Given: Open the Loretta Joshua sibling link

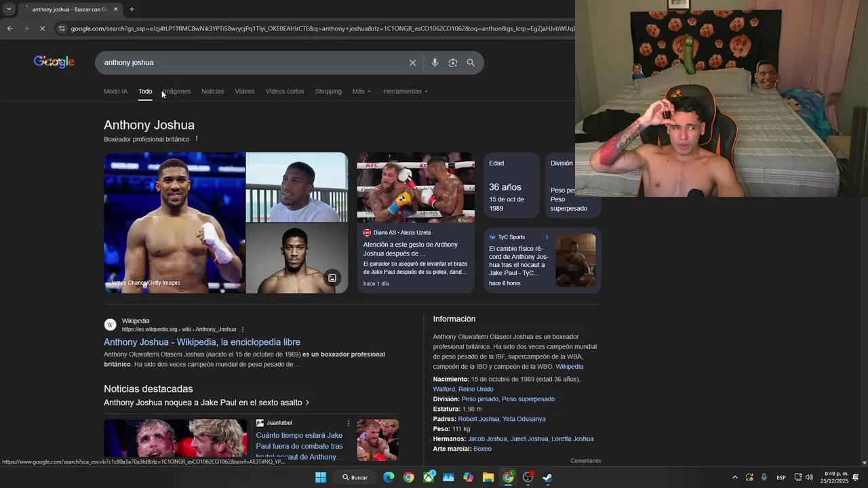Looking at the screenshot, I should [x=572, y=439].
